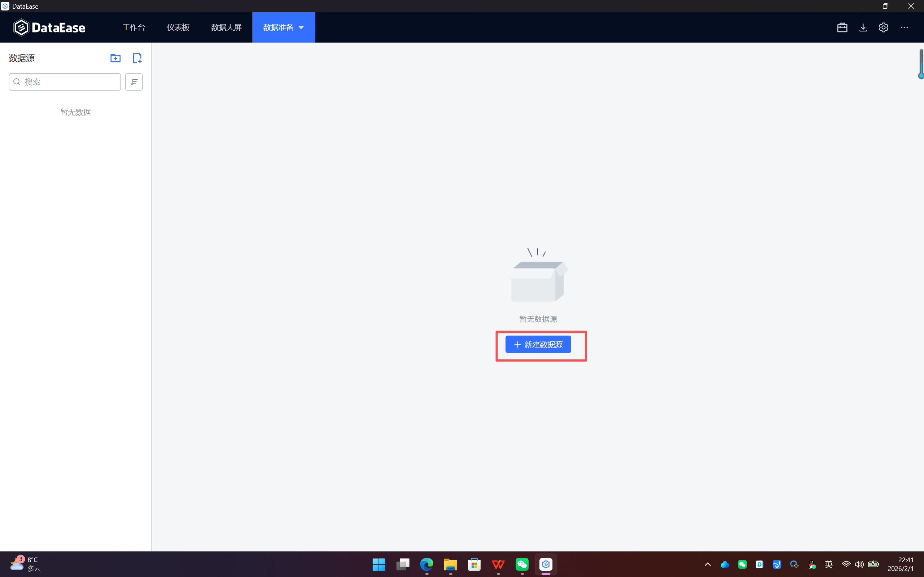Click the sort order icon button
This screenshot has height=577, width=924.
tap(134, 82)
